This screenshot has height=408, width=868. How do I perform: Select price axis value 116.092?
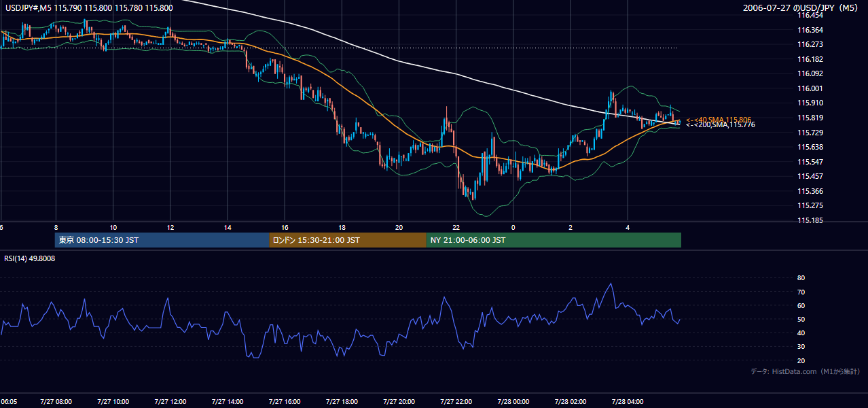tap(811, 73)
